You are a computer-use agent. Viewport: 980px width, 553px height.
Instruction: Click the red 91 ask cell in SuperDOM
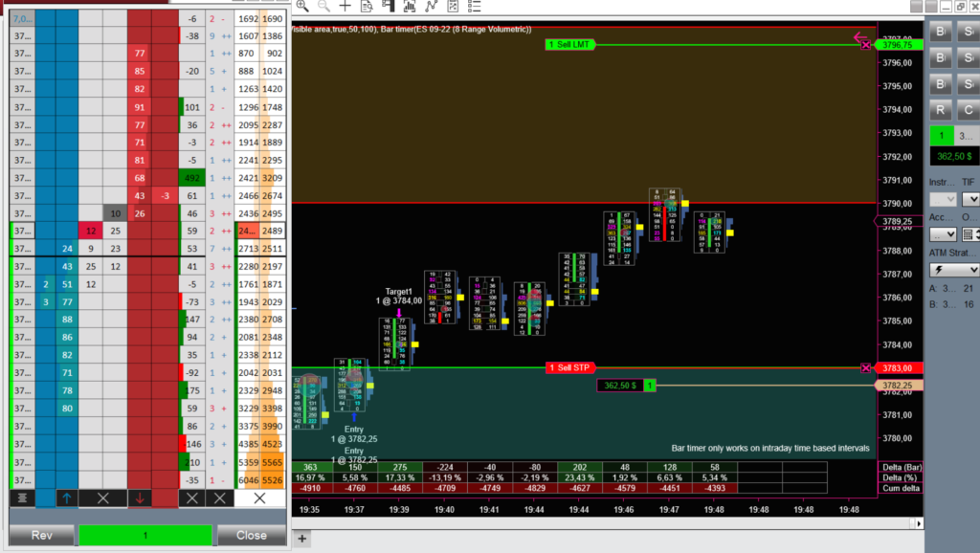(x=140, y=107)
